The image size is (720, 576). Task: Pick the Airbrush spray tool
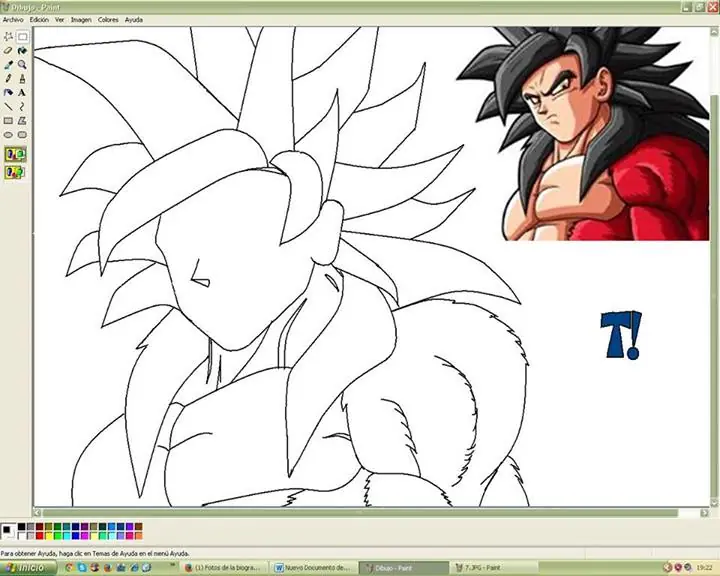[8, 93]
